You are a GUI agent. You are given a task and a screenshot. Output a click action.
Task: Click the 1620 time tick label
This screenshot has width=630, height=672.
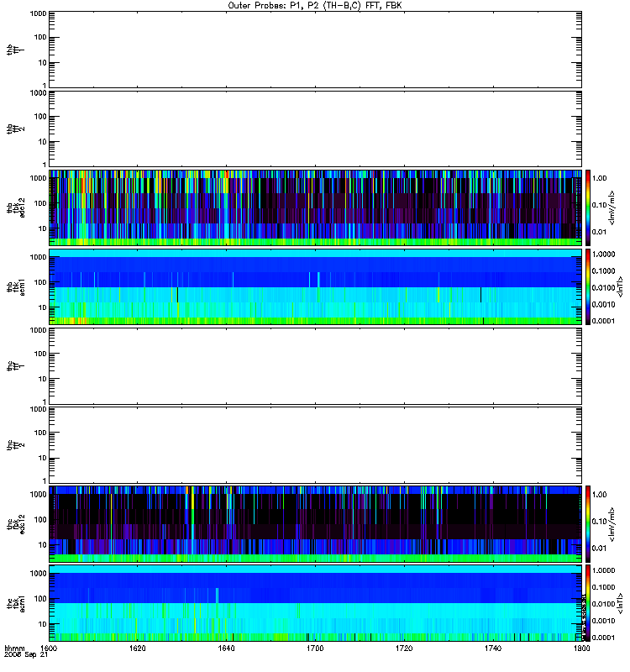pyautogui.click(x=138, y=648)
